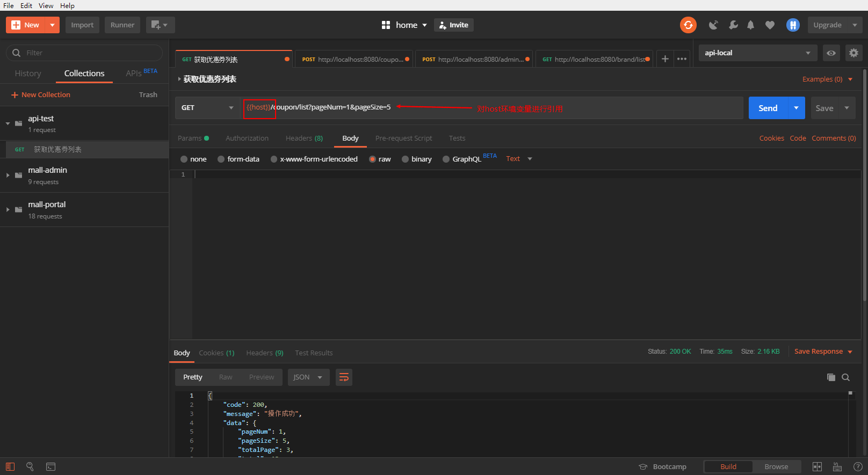Viewport: 868px width, 475px height.
Task: Expand the mall-admin collection
Action: tap(8, 176)
